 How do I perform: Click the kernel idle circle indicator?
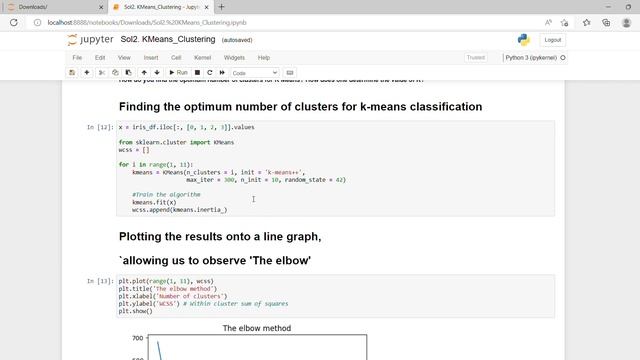click(x=563, y=58)
